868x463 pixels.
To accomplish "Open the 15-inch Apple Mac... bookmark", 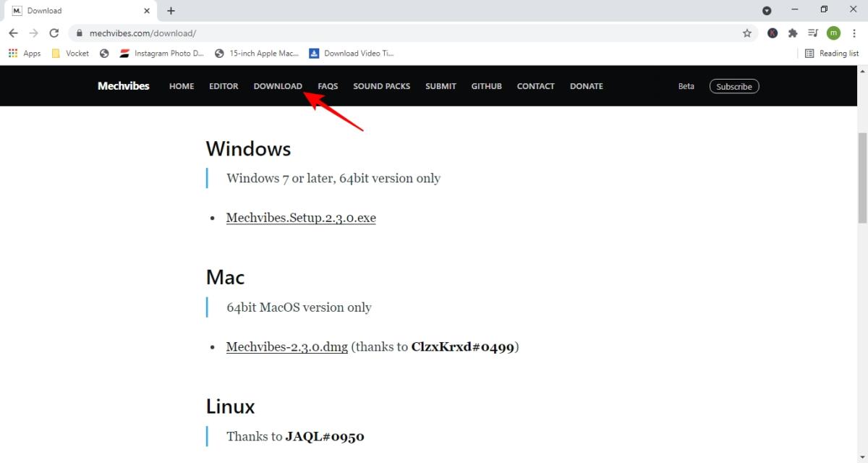I will [257, 54].
